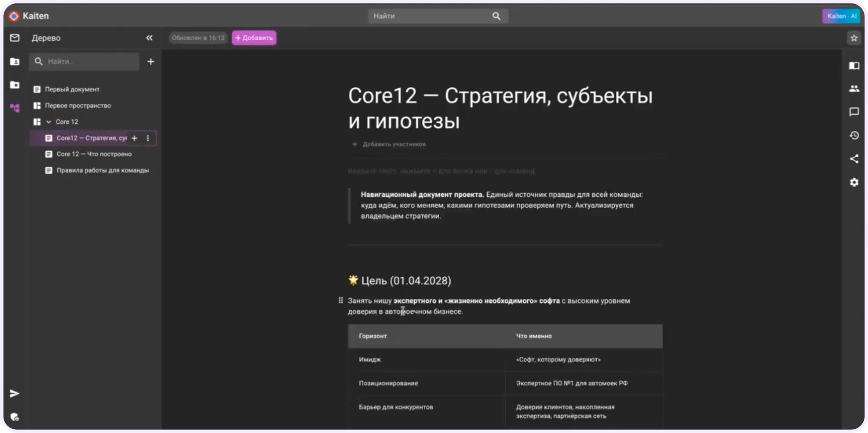Focus the top Найти search field
The height and width of the screenshot is (433, 868).
438,16
